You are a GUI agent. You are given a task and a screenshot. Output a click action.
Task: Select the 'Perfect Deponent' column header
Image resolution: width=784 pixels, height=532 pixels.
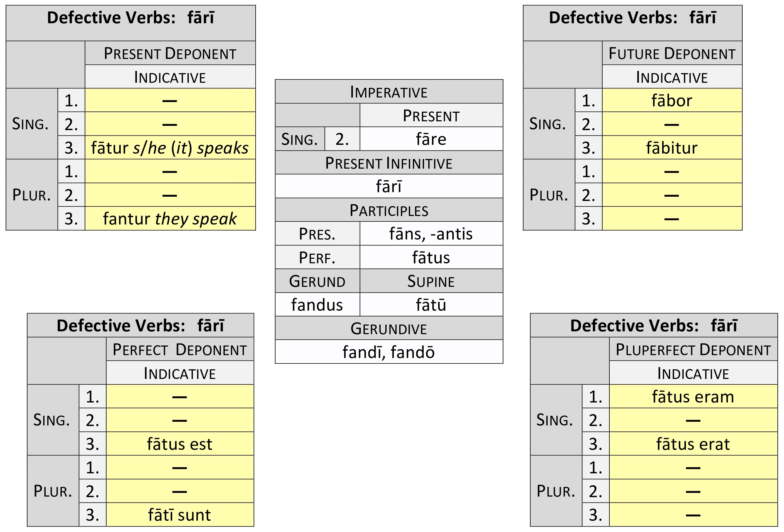point(179,349)
